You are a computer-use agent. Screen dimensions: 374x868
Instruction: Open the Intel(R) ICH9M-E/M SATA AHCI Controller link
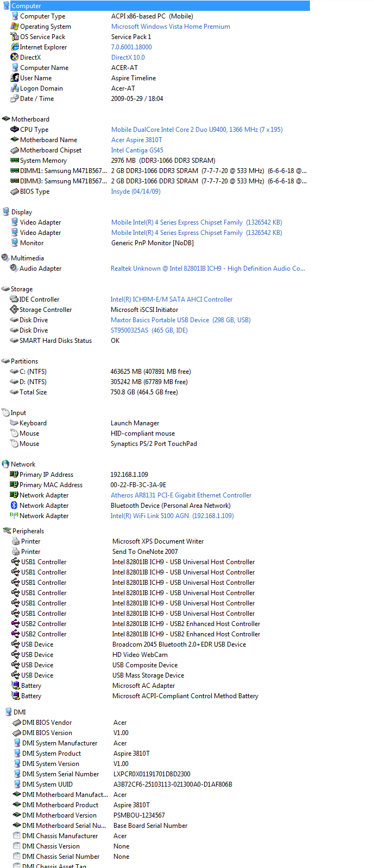coord(172,299)
